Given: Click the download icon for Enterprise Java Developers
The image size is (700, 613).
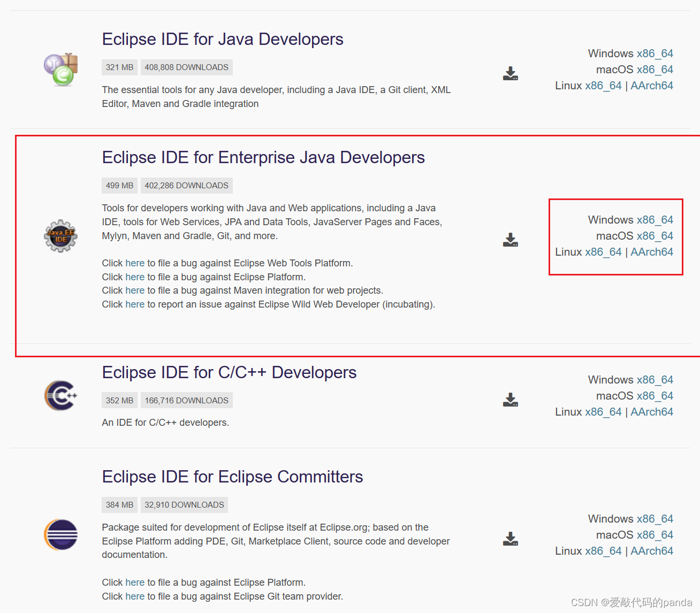Looking at the screenshot, I should click(x=511, y=240).
